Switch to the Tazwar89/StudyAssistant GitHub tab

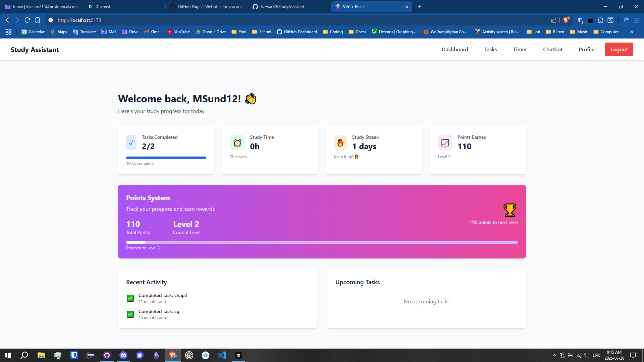tap(282, 7)
